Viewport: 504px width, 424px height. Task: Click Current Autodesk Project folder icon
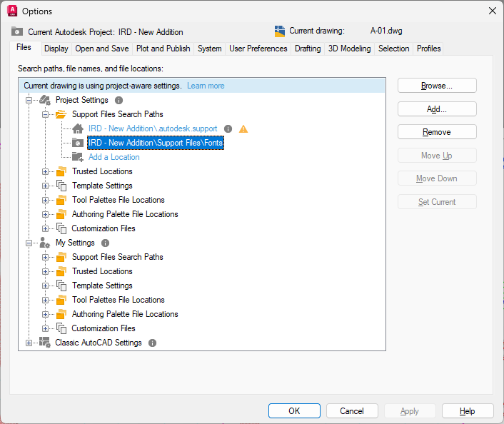point(17,31)
